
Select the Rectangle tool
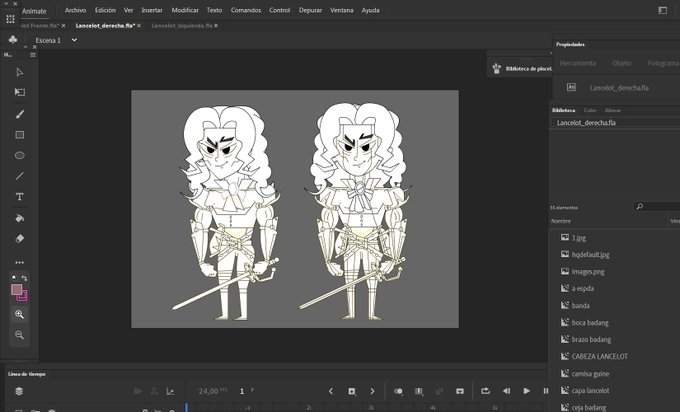tap(20, 135)
